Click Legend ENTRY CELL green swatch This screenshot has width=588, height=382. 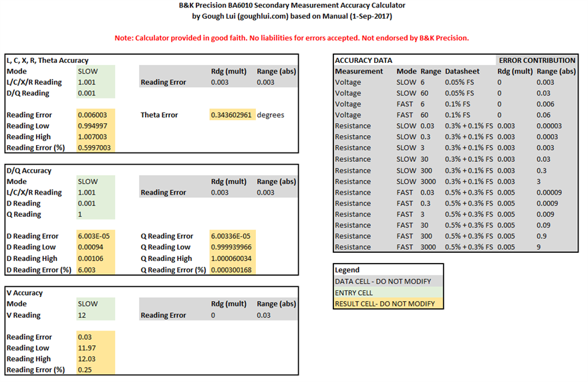[388, 292]
